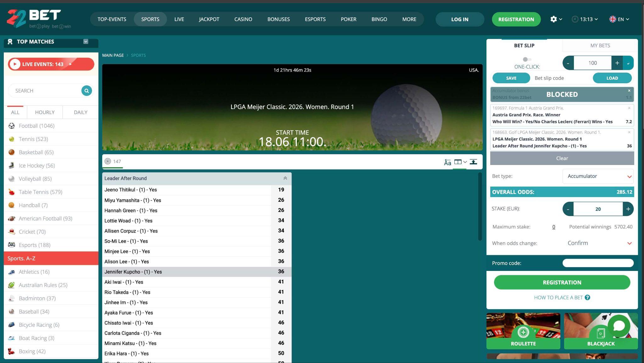
Task: Collapse the Top Matches panel
Action: pyautogui.click(x=86, y=41)
